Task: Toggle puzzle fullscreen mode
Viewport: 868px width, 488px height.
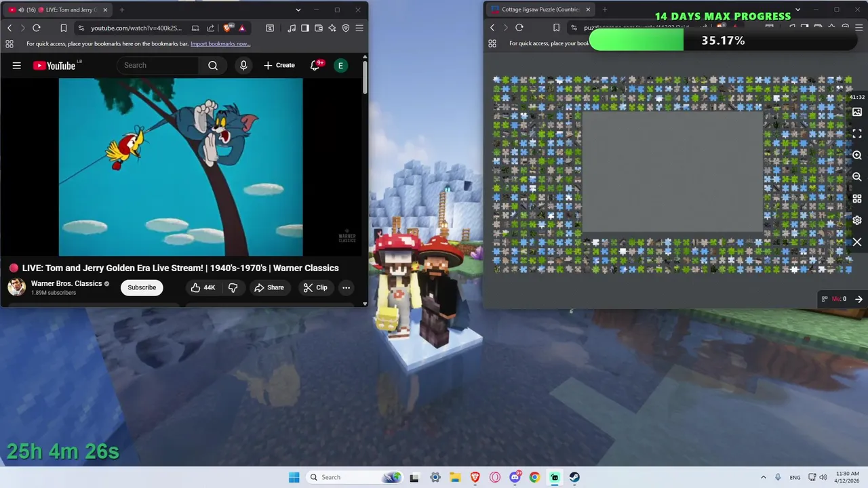Action: [x=857, y=134]
